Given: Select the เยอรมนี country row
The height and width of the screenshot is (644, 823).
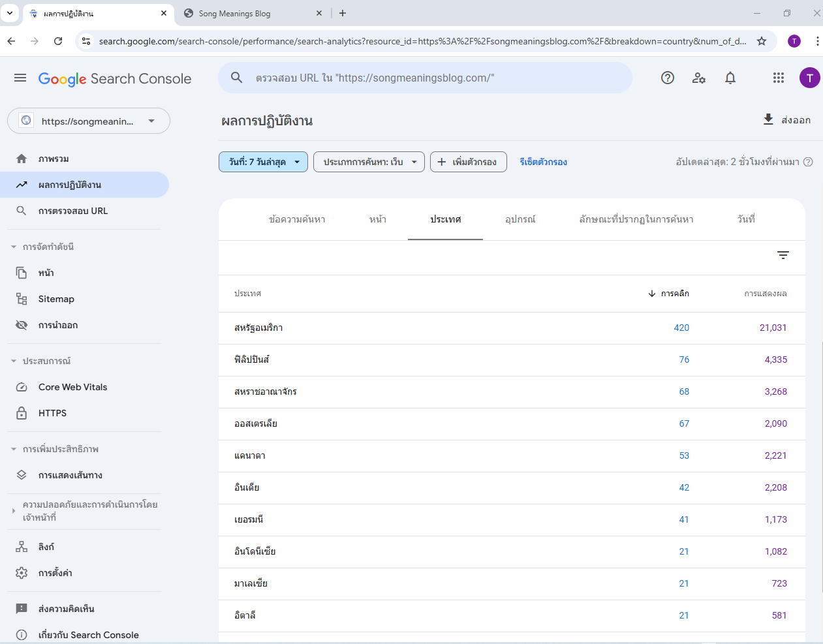Looking at the screenshot, I should point(512,519).
